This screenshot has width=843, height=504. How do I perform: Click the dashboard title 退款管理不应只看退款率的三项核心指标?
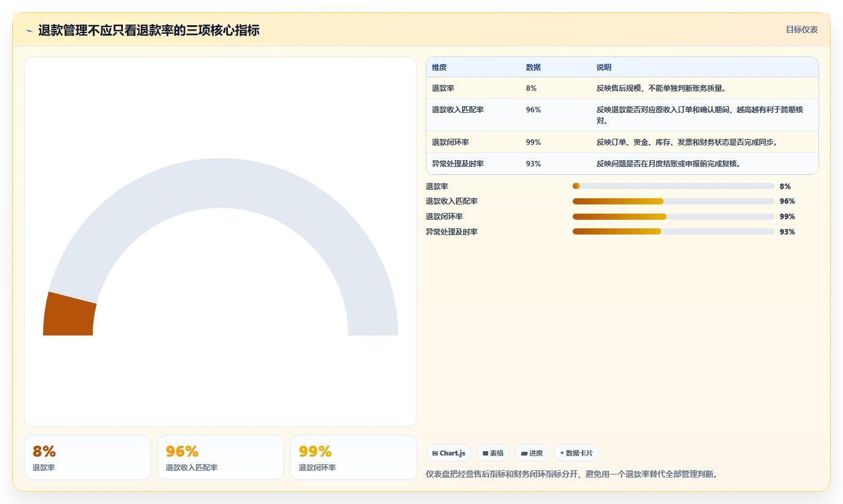(x=149, y=30)
